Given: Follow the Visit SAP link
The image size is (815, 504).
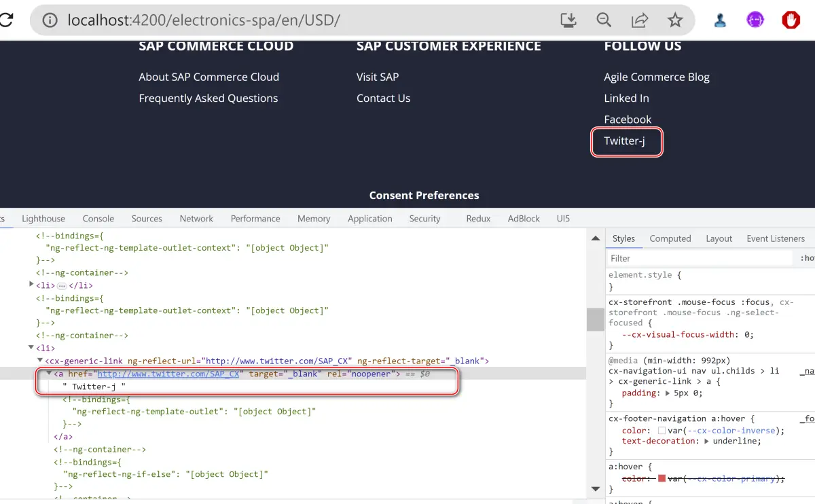Looking at the screenshot, I should pyautogui.click(x=378, y=77).
